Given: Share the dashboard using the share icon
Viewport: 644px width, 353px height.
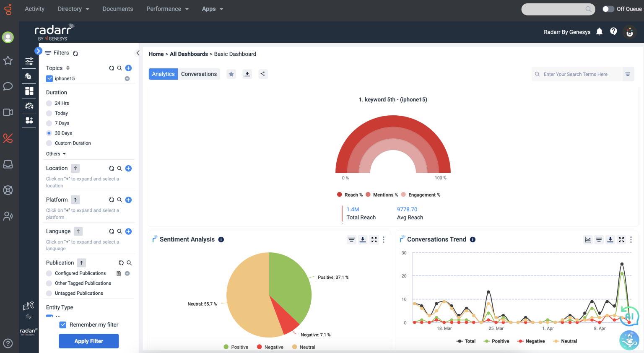Looking at the screenshot, I should click(x=263, y=74).
